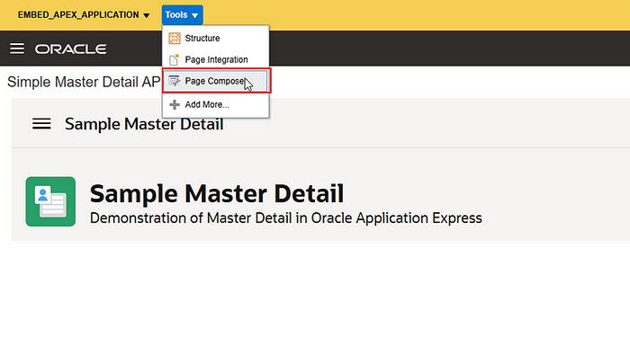This screenshot has height=364, width=630.
Task: Click the Structure grid icon
Action: coord(175,38)
